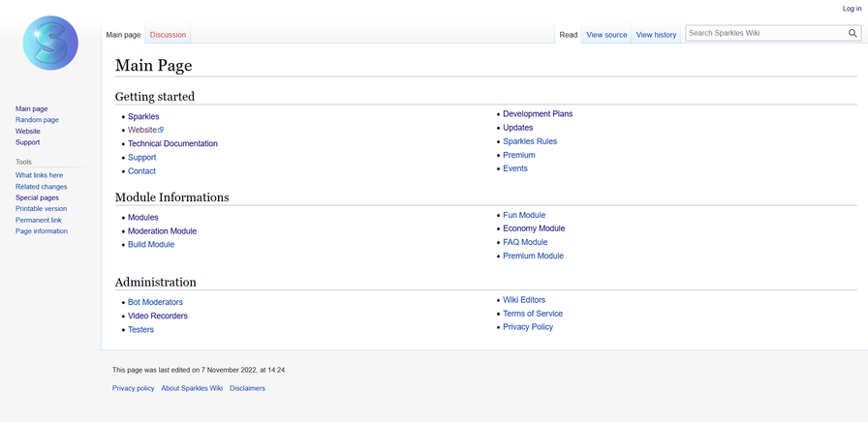Click What links here in Tools
The height and width of the screenshot is (422, 868).
click(39, 175)
